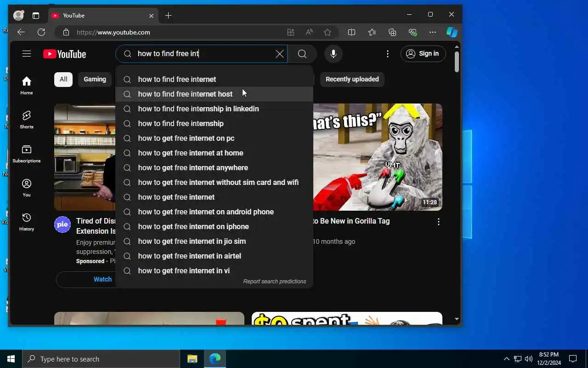
Task: Add this page to favorites with the star
Action: coord(328,32)
